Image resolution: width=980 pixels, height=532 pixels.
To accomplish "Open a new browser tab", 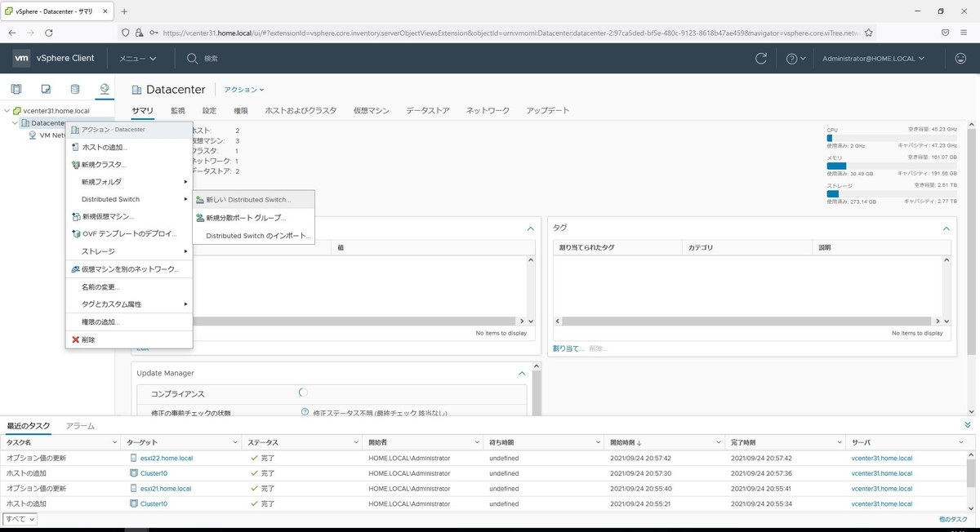I will 124,11.
